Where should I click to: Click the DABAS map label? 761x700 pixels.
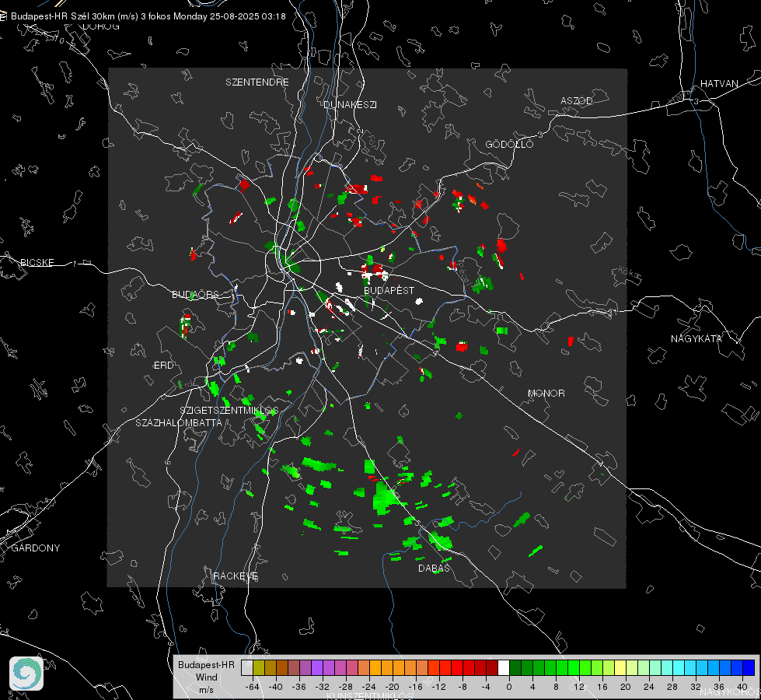(x=434, y=569)
